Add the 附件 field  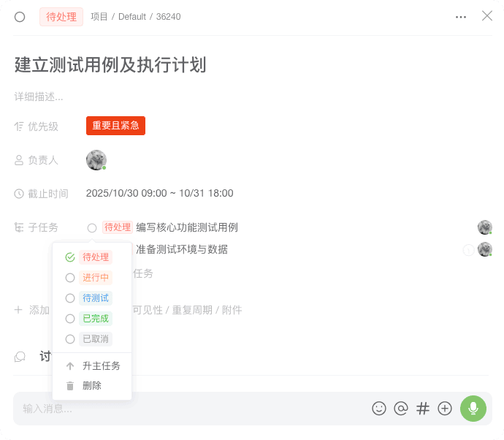pos(232,310)
